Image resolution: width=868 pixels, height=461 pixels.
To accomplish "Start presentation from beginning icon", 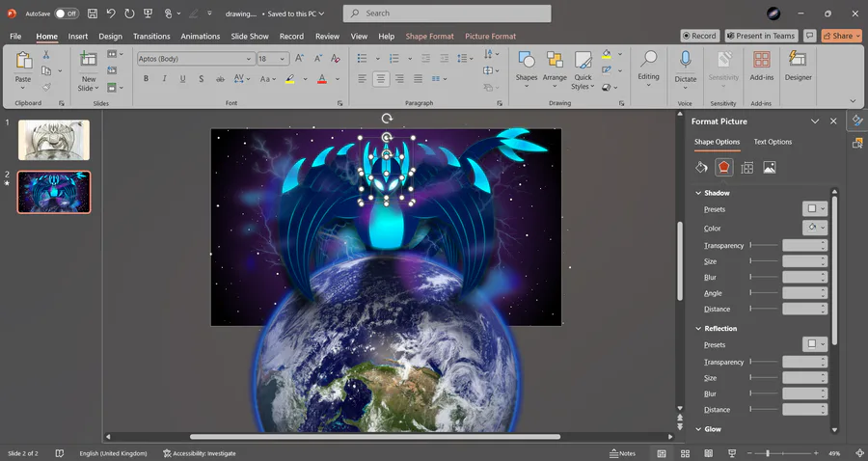I will [x=148, y=14].
